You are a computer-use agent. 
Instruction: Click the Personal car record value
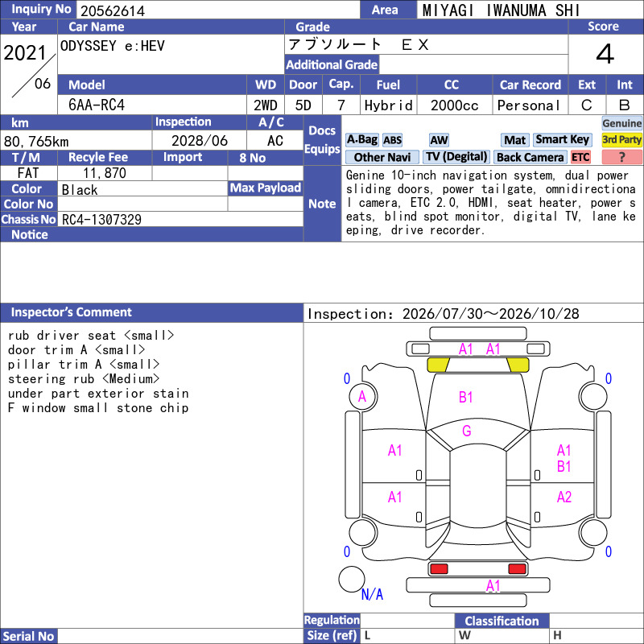coord(529,105)
